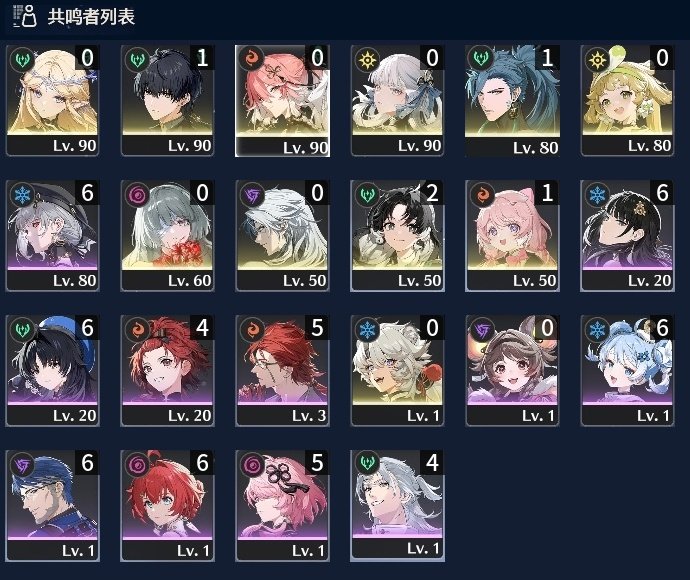Select the white lion-eared Lv. 1 character
The width and height of the screenshot is (690, 580).
tap(397, 371)
